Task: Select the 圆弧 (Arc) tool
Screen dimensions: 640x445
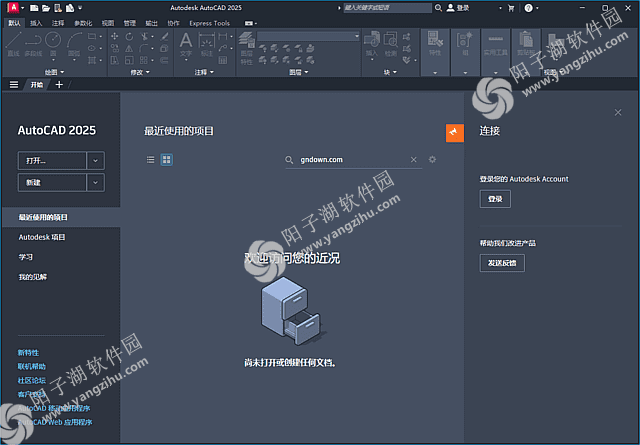Action: pyautogui.click(x=74, y=44)
